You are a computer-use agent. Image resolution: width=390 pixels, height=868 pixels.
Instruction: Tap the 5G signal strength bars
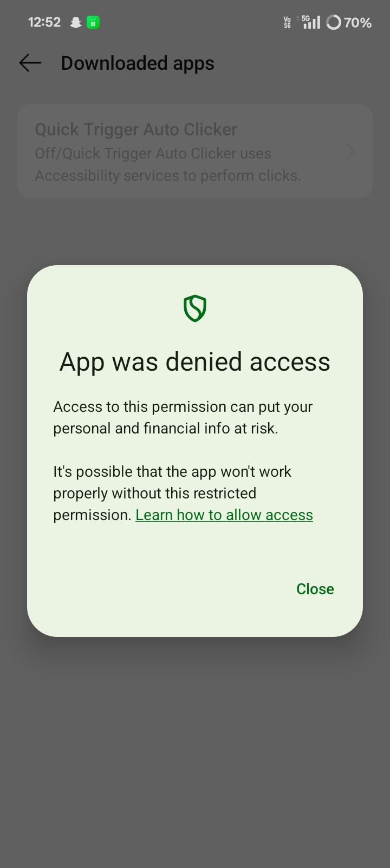point(311,22)
